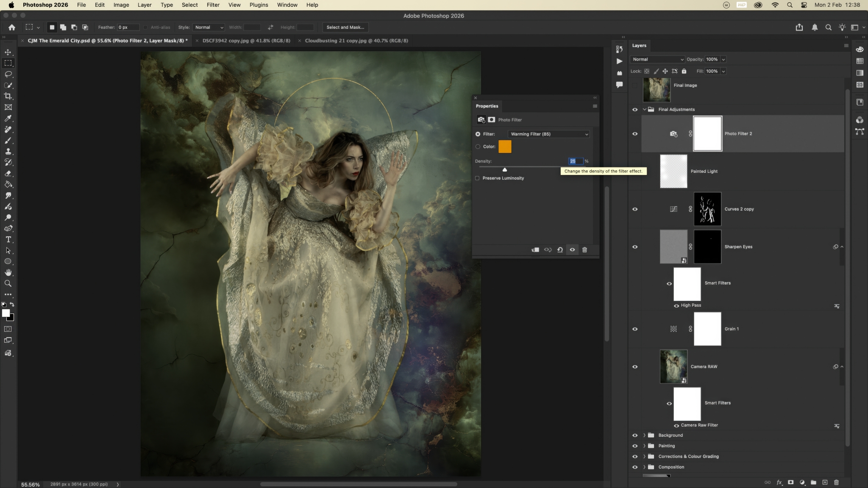Switch to Cloudbusting 21 copy.jpg tab

click(356, 41)
